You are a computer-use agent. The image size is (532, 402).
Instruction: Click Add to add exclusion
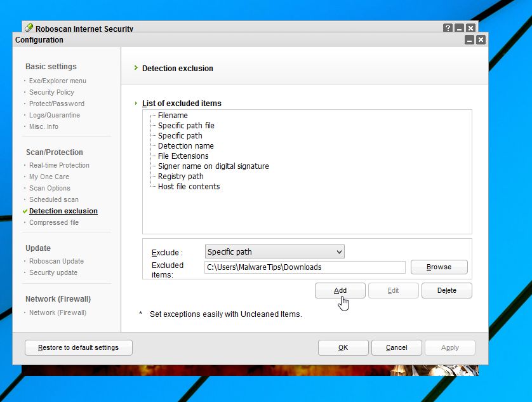click(340, 290)
